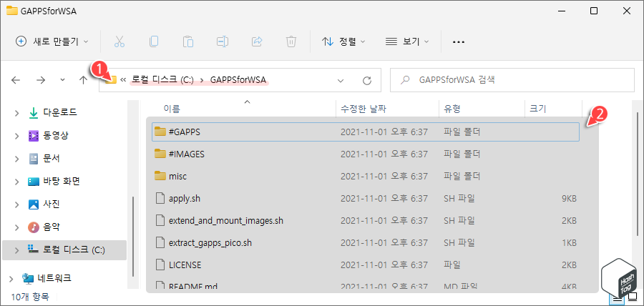
Task: Switch to large icons view in status bar
Action: click(x=633, y=298)
